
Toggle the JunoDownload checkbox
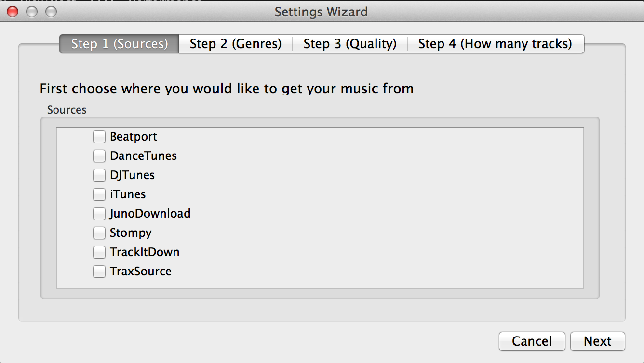pyautogui.click(x=99, y=214)
